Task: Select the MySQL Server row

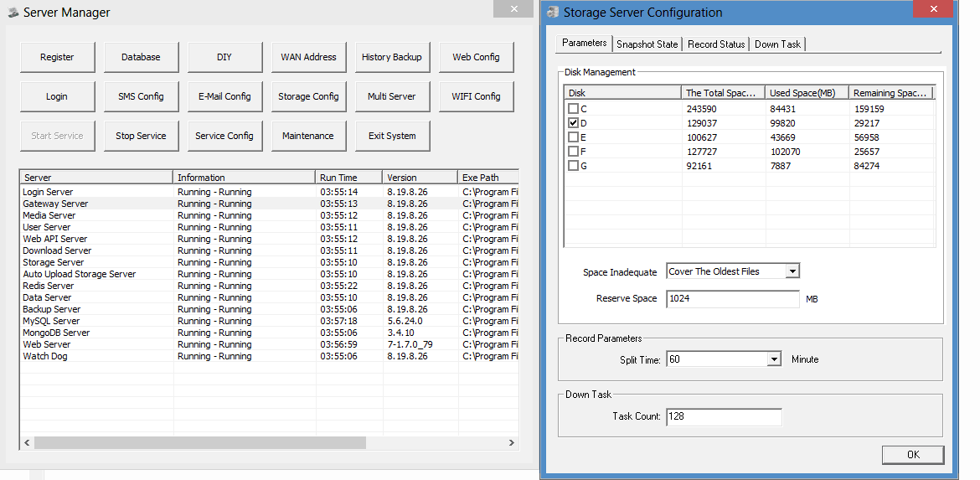Action: [270, 321]
